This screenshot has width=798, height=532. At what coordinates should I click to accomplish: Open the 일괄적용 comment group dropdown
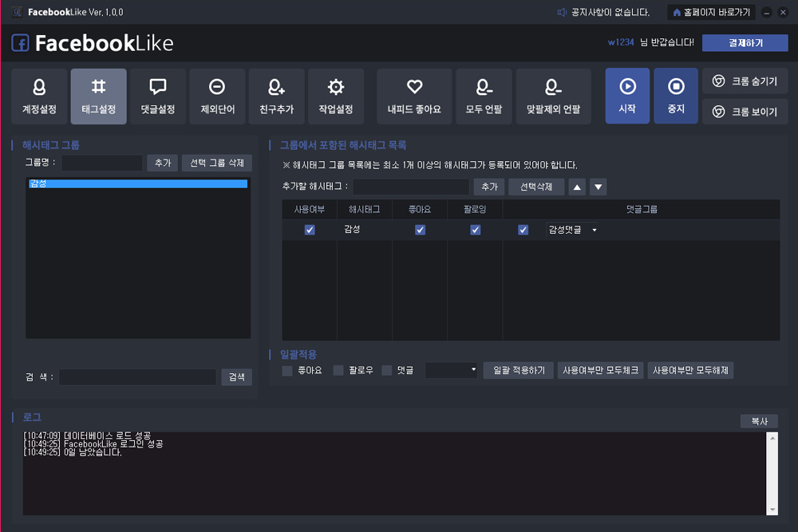(452, 370)
